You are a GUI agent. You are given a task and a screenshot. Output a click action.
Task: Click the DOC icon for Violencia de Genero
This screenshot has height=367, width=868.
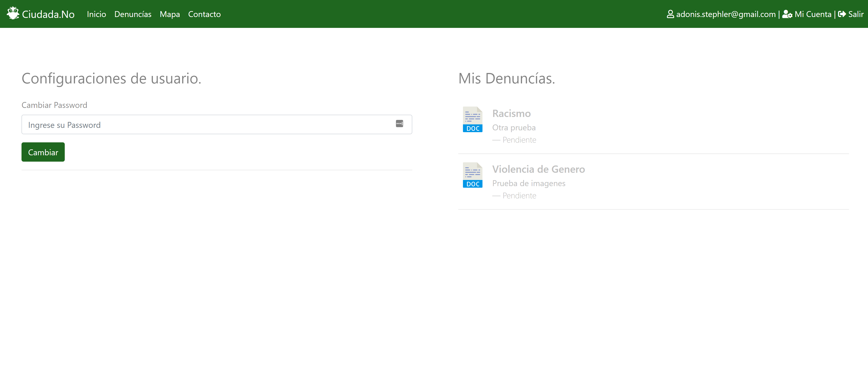(x=472, y=175)
